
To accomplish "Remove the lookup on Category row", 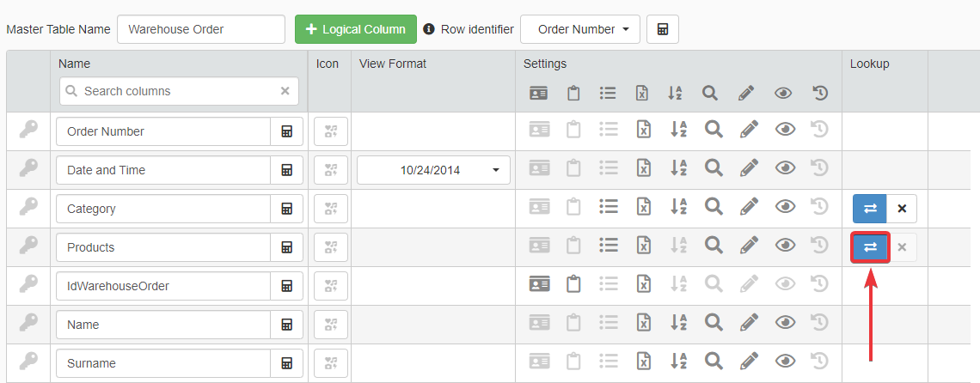I will coord(902,209).
